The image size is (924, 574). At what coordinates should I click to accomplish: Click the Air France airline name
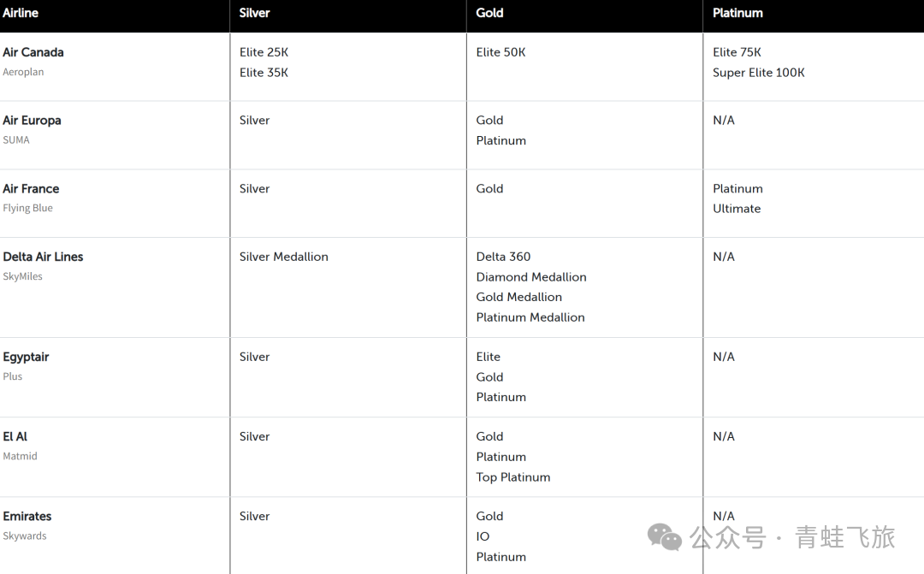pos(31,189)
